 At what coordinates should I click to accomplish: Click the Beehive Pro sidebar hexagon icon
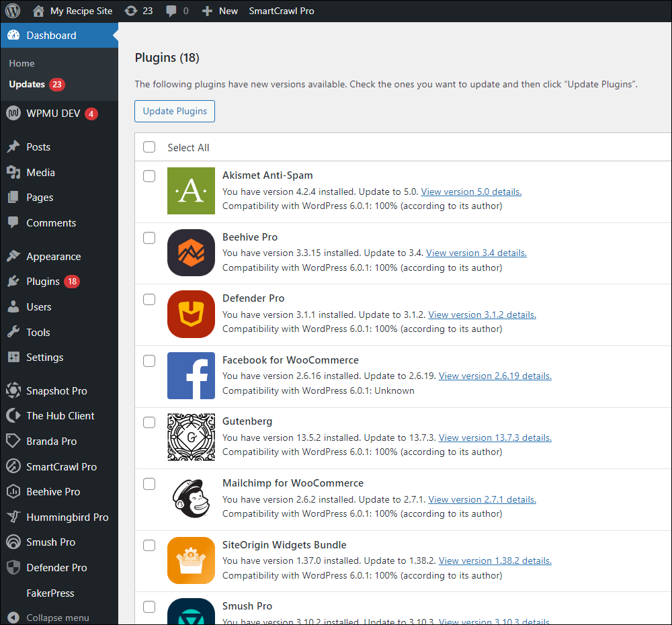(x=13, y=491)
